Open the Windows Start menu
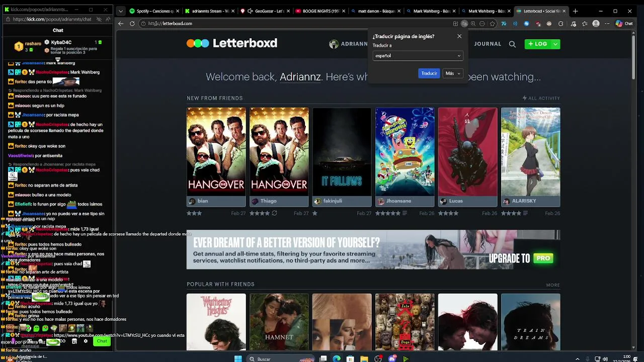644x362 pixels. [x=238, y=359]
